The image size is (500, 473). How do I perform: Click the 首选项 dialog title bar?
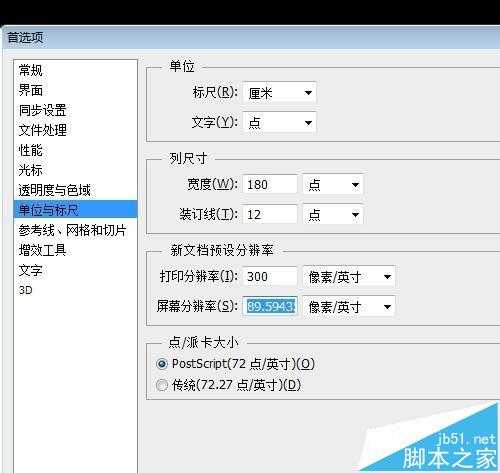pos(251,37)
